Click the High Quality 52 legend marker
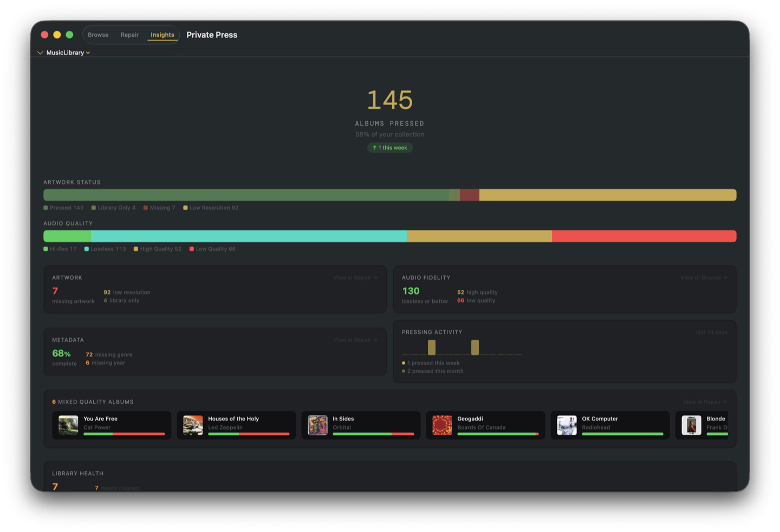Image resolution: width=780 pixels, height=532 pixels. 136,249
